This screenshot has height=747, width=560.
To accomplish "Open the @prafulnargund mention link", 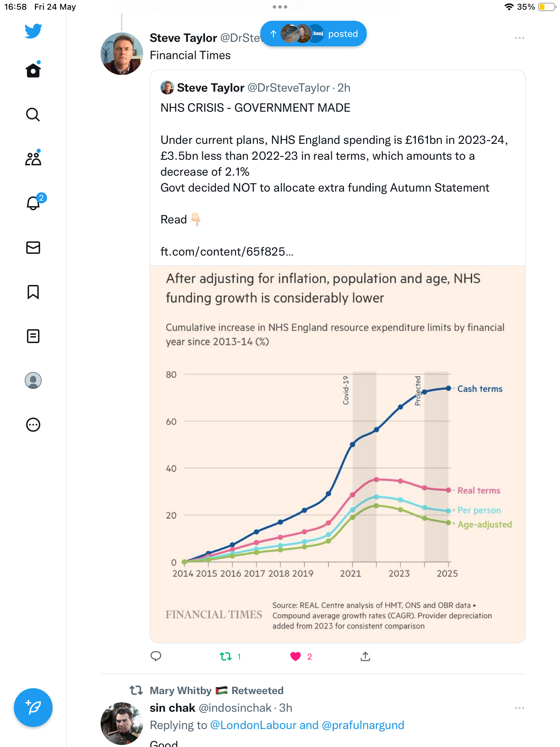I will click(363, 725).
